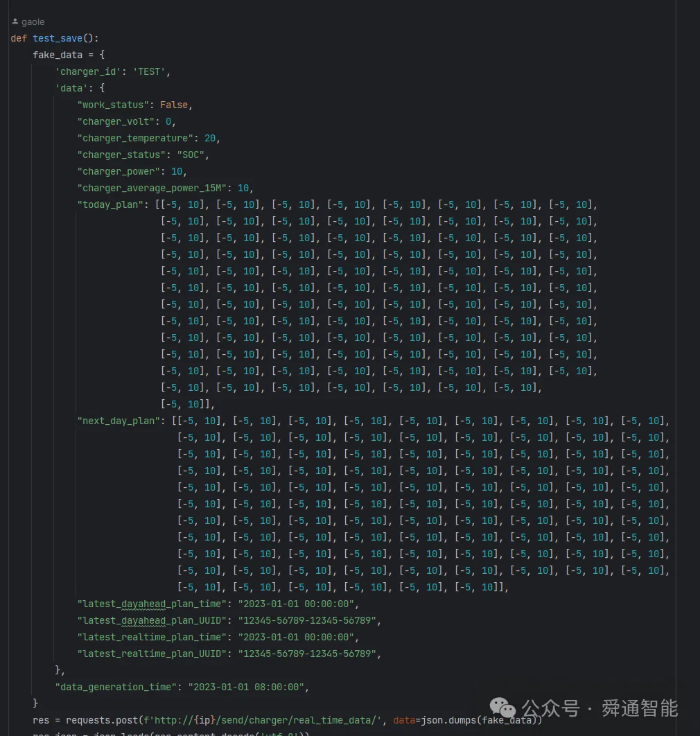This screenshot has width=700, height=736.
Task: Click the test_save function name
Action: click(x=58, y=39)
